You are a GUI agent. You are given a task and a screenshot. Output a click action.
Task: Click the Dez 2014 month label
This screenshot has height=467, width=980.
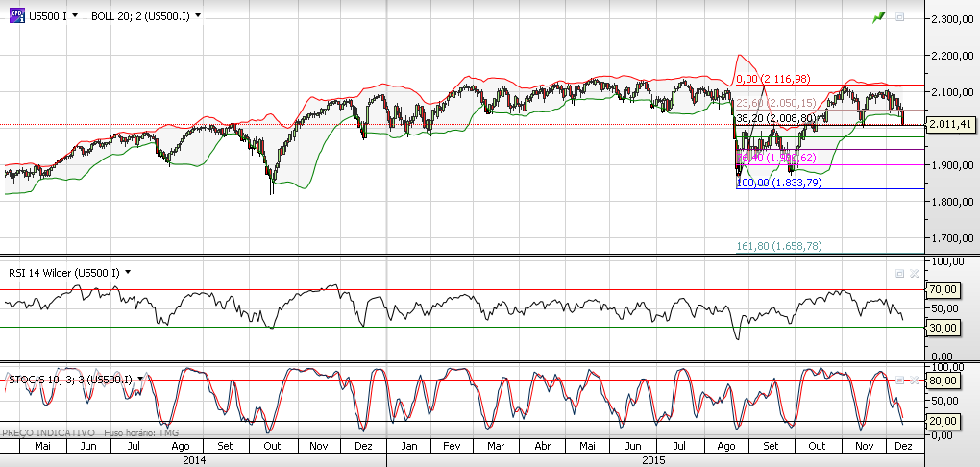tap(364, 447)
